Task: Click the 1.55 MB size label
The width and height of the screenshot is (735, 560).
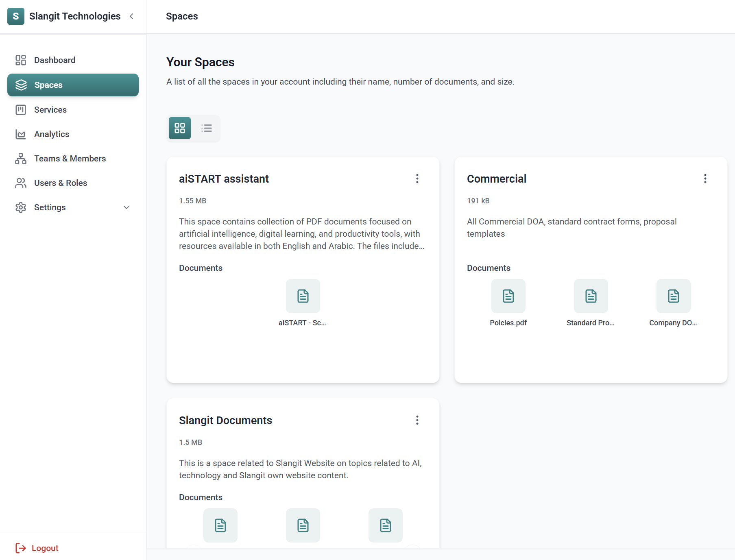Action: (x=193, y=201)
